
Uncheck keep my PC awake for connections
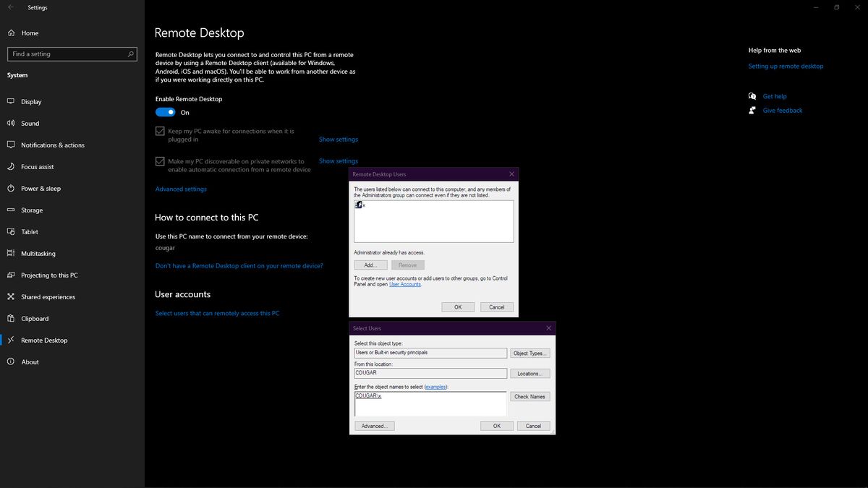coord(160,131)
